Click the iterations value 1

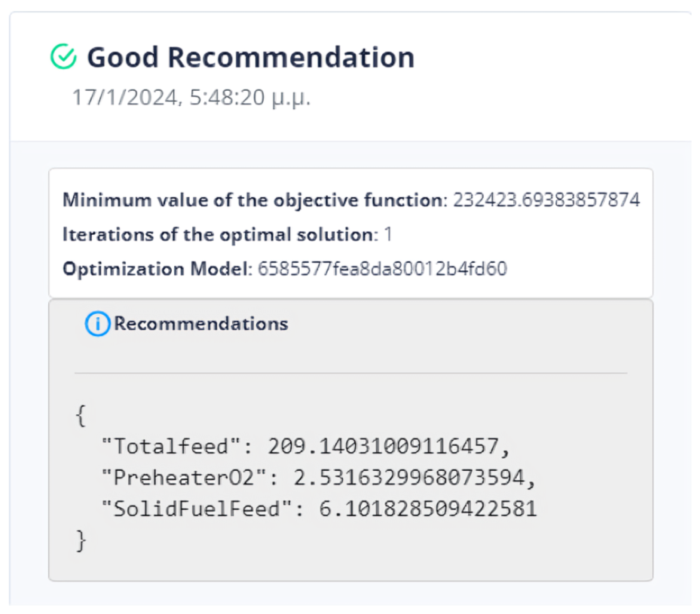(x=388, y=235)
